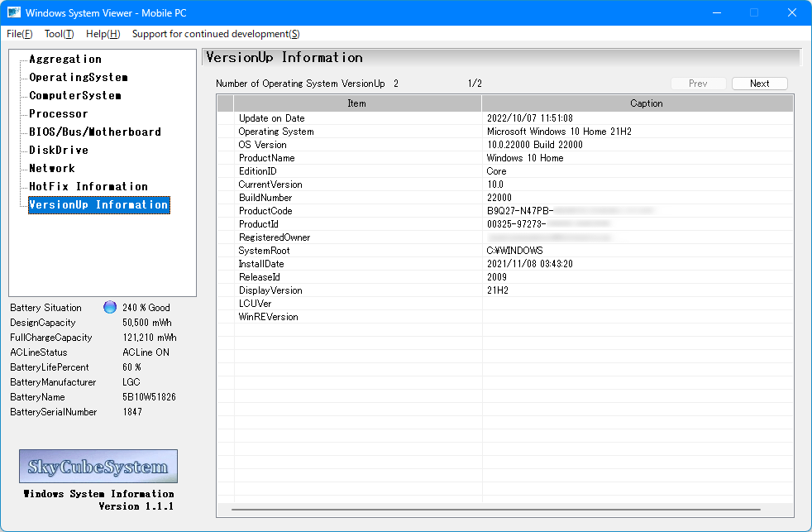The height and width of the screenshot is (532, 812).
Task: Select ComputerSystem in the tree
Action: click(x=75, y=95)
